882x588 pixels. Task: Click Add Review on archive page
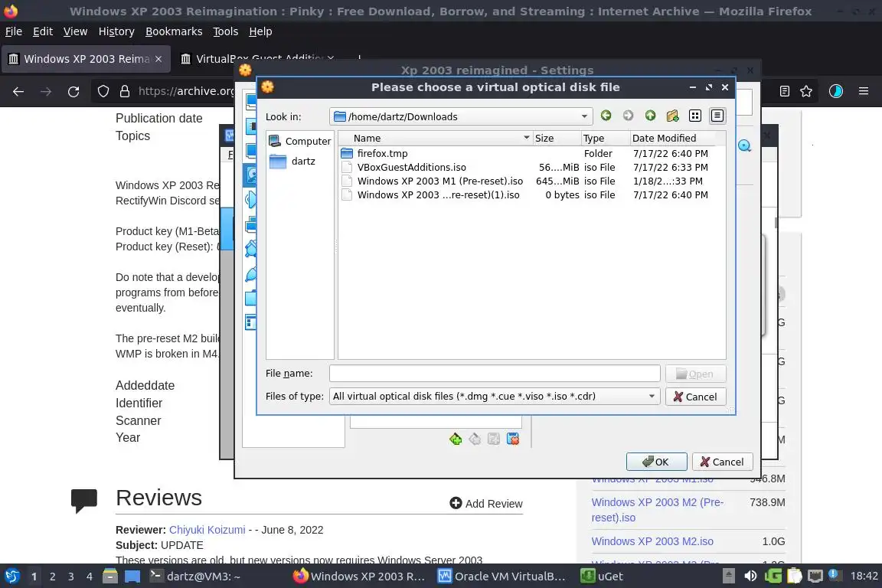[x=486, y=504]
